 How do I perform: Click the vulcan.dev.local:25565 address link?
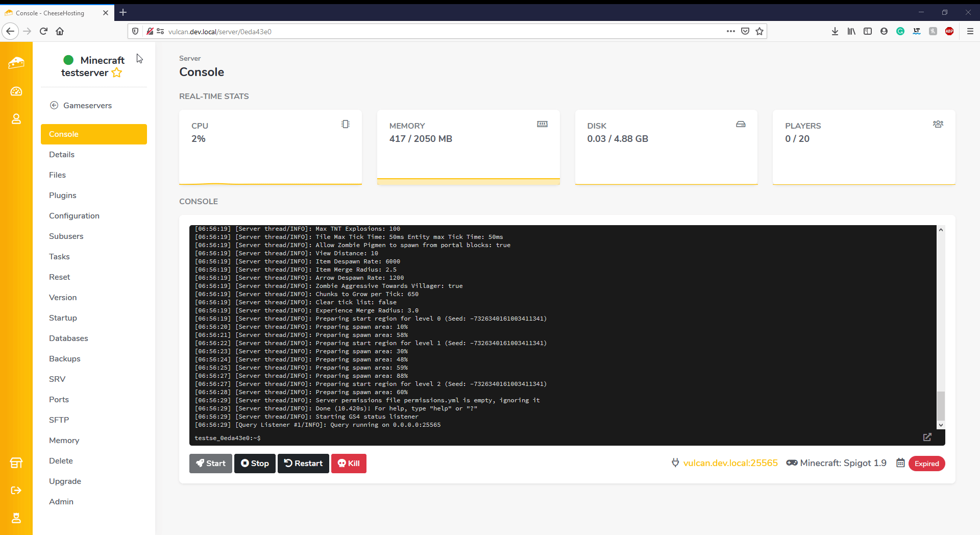[x=730, y=463]
